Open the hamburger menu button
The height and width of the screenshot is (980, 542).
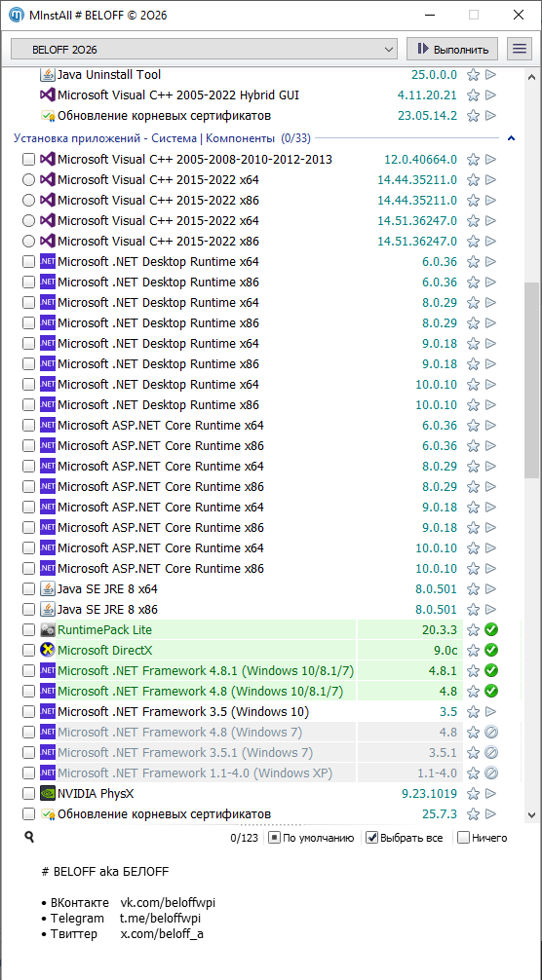tap(519, 48)
